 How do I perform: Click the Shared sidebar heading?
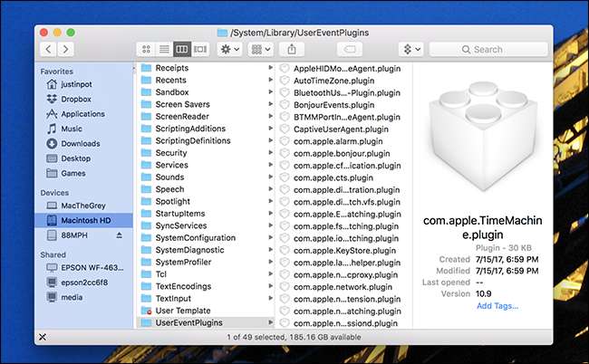53,254
